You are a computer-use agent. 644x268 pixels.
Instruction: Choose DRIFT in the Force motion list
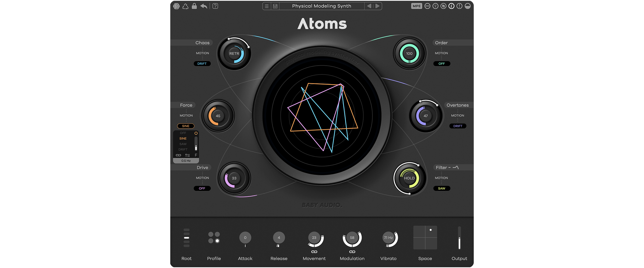[183, 149]
